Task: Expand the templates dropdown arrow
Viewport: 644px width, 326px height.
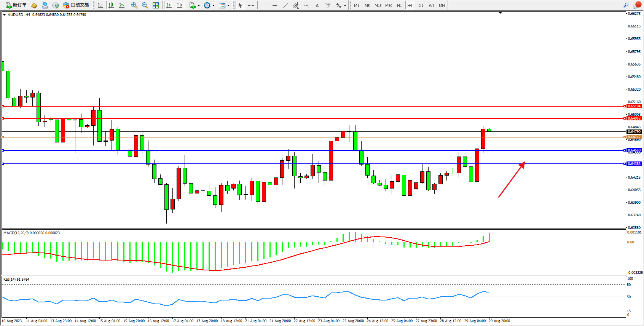Action: (228, 5)
